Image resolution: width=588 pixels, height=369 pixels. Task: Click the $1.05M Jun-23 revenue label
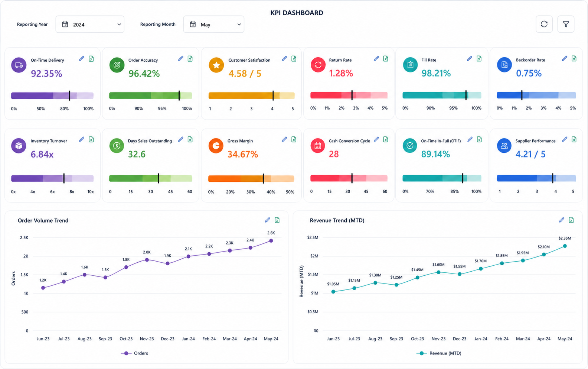point(333,284)
